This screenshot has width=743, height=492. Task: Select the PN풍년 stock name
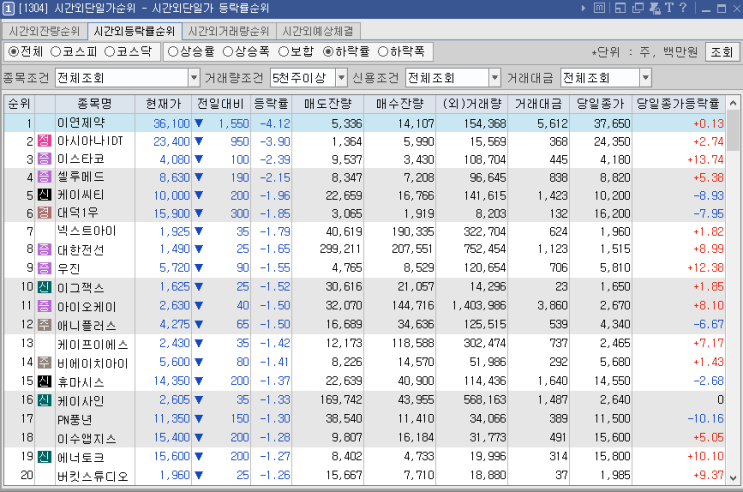click(x=75, y=419)
